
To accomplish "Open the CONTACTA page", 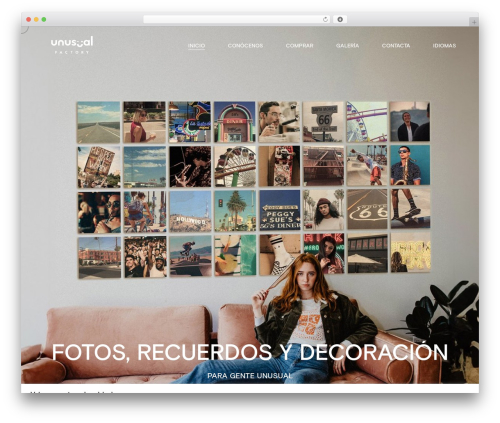I will pos(396,46).
